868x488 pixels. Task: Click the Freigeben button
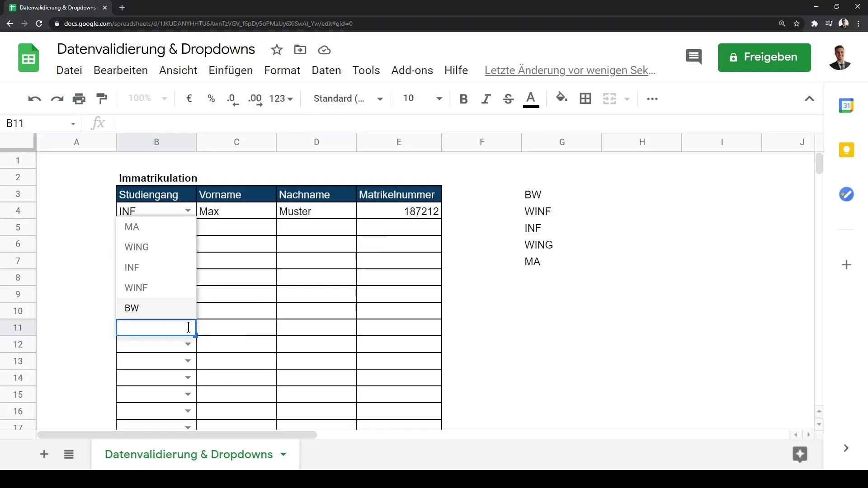765,56
